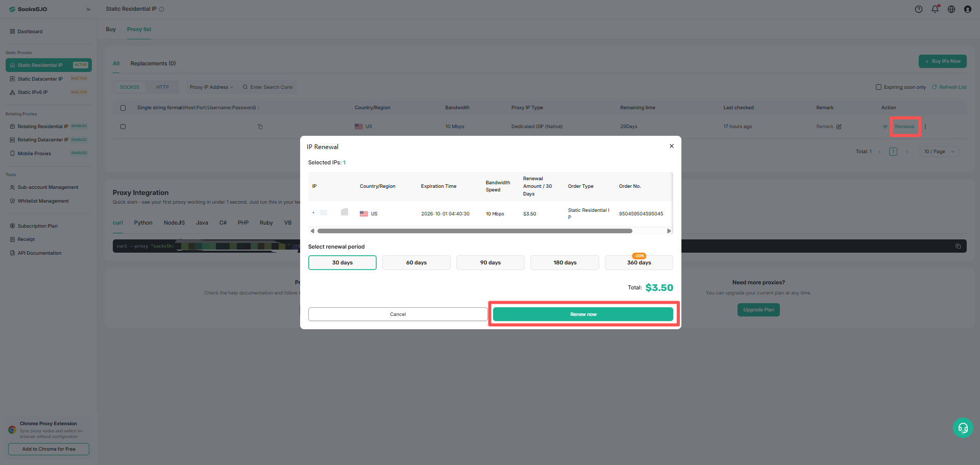Collapse the sidebar with the arrow icon
This screenshot has width=980, height=465.
[89, 9]
